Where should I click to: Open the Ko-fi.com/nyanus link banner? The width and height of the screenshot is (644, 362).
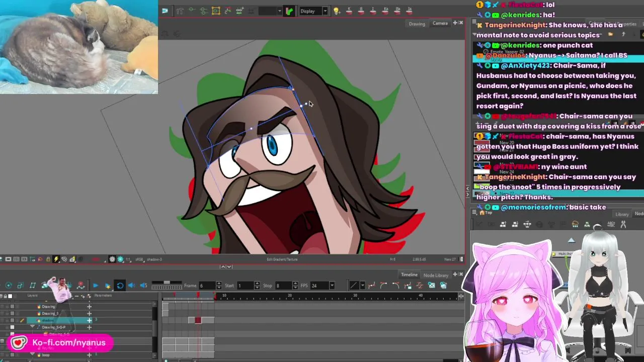pos(59,343)
